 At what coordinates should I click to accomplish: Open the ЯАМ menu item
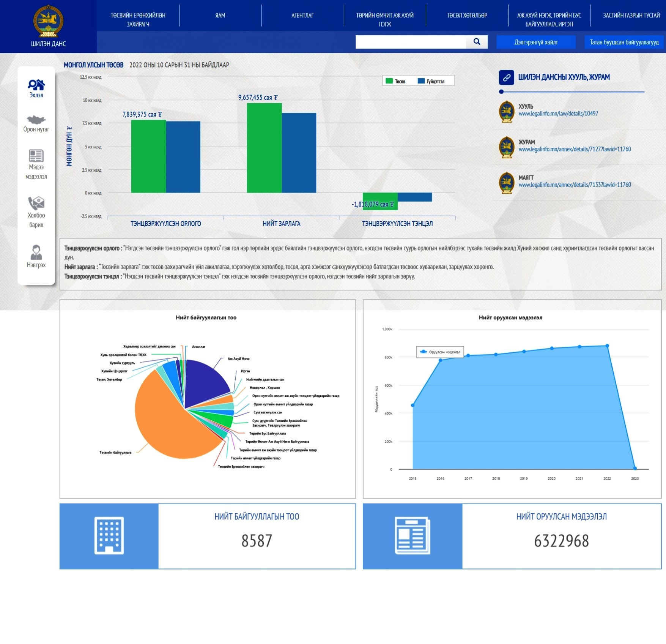220,16
